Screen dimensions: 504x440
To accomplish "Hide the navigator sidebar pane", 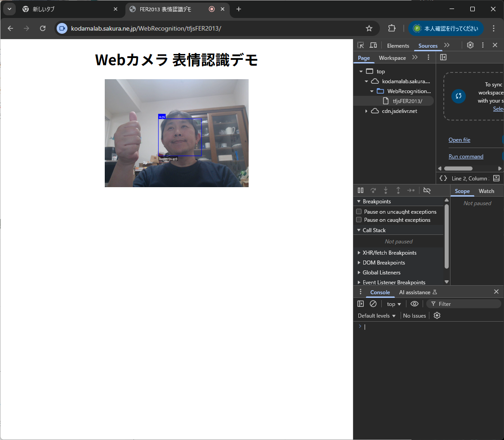I will [443, 58].
